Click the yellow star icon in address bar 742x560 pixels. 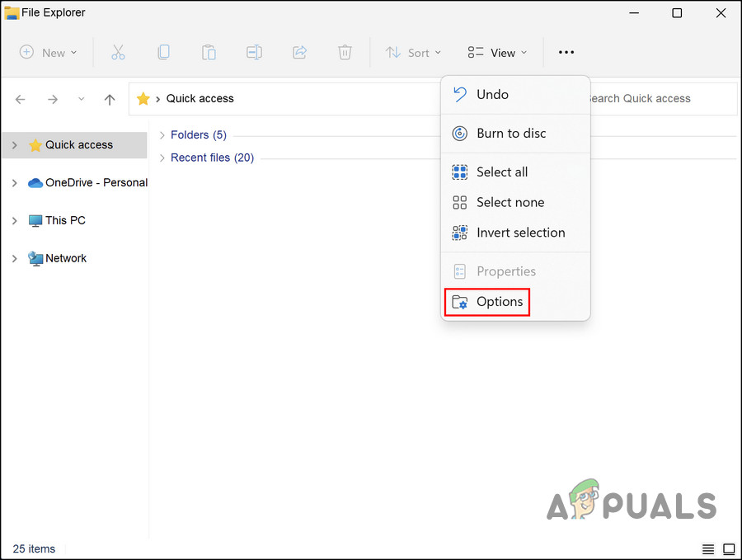(x=143, y=98)
